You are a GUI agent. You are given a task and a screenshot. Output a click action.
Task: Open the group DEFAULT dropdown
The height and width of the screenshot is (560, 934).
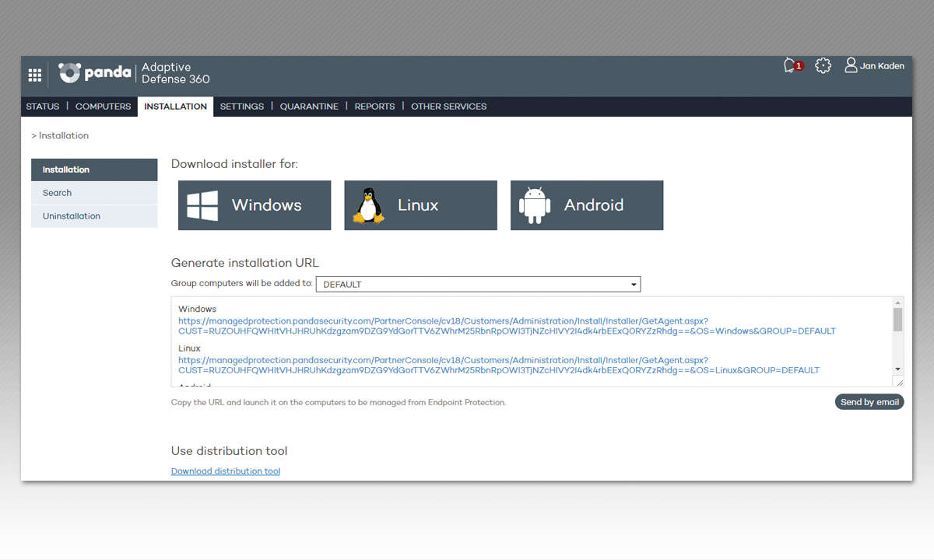478,284
